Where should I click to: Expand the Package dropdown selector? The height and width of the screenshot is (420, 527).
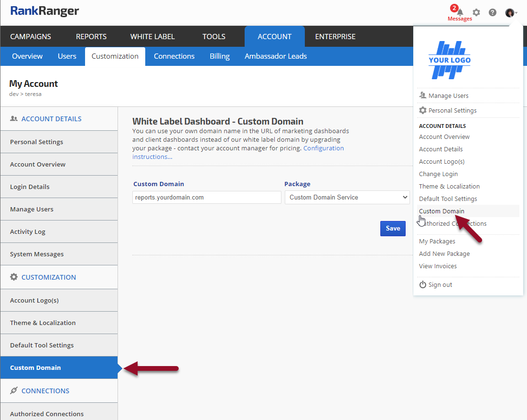click(347, 197)
